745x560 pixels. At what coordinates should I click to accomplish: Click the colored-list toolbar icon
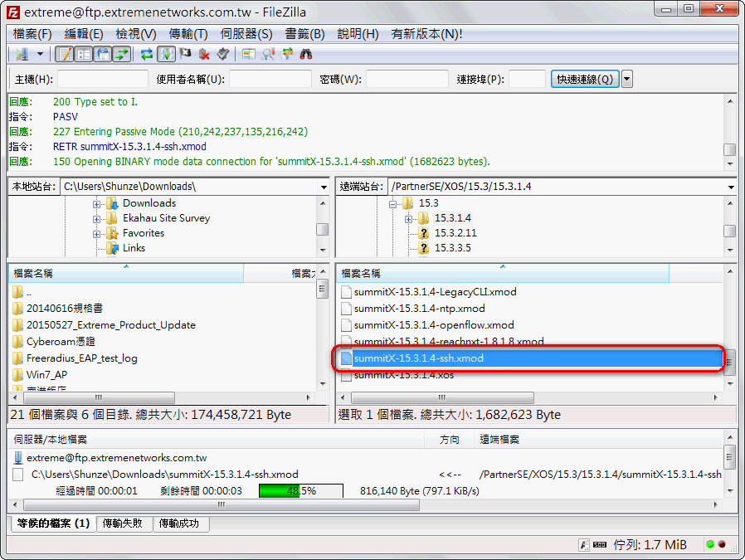(249, 54)
